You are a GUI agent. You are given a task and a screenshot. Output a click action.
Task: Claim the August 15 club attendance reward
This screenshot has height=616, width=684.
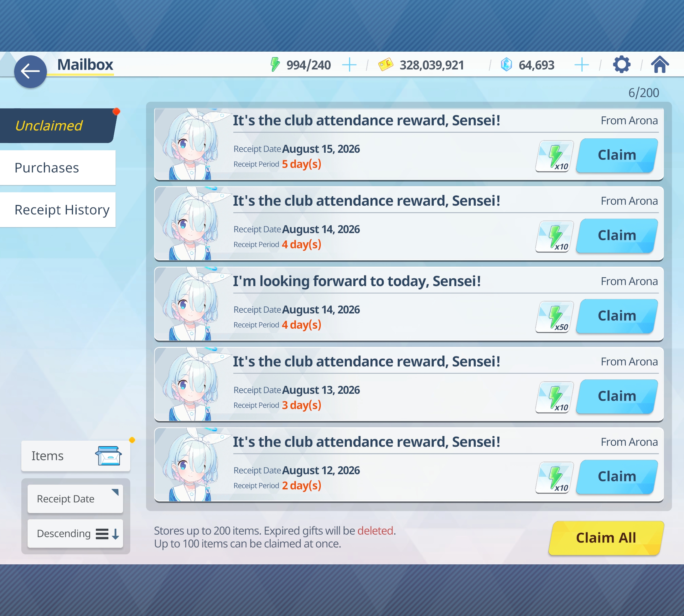coord(617,155)
